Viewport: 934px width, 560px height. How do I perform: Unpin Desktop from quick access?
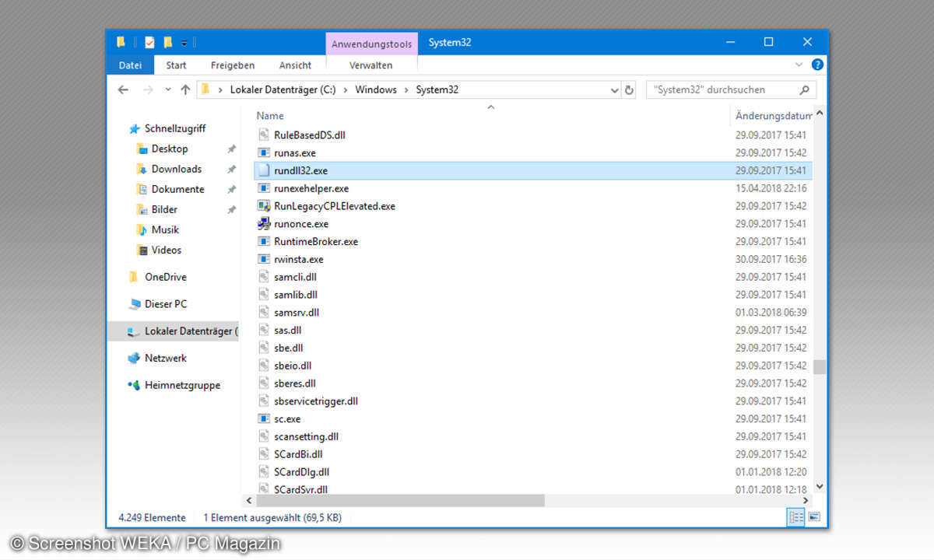tap(231, 149)
